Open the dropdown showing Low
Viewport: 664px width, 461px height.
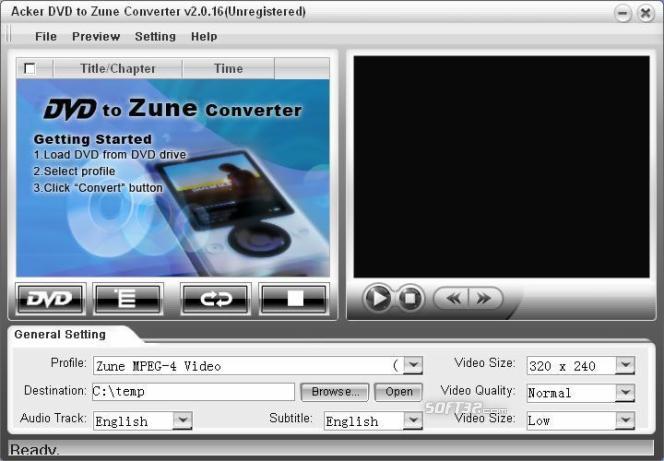(x=625, y=421)
